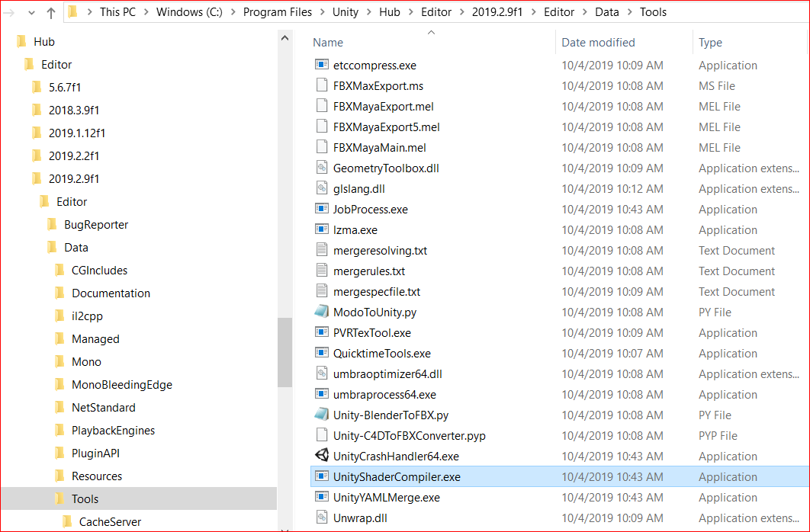Click the mergespecfile.txt document icon
This screenshot has width=810, height=532.
[x=322, y=291]
